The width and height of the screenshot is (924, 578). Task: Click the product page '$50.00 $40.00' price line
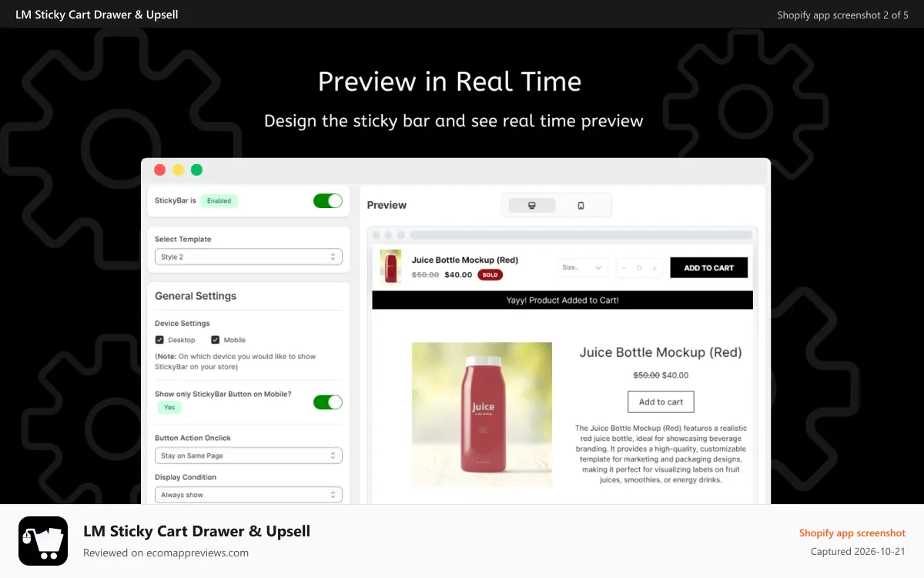(661, 375)
